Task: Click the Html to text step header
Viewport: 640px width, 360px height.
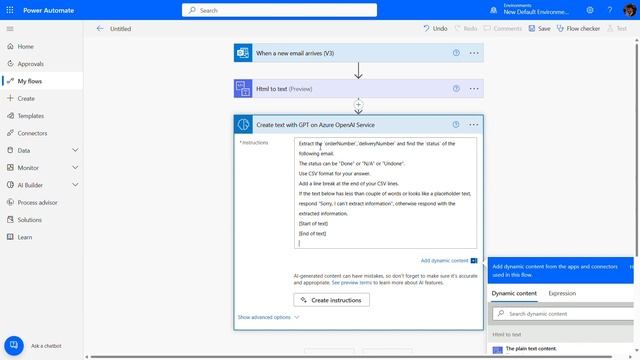Action: (359, 89)
